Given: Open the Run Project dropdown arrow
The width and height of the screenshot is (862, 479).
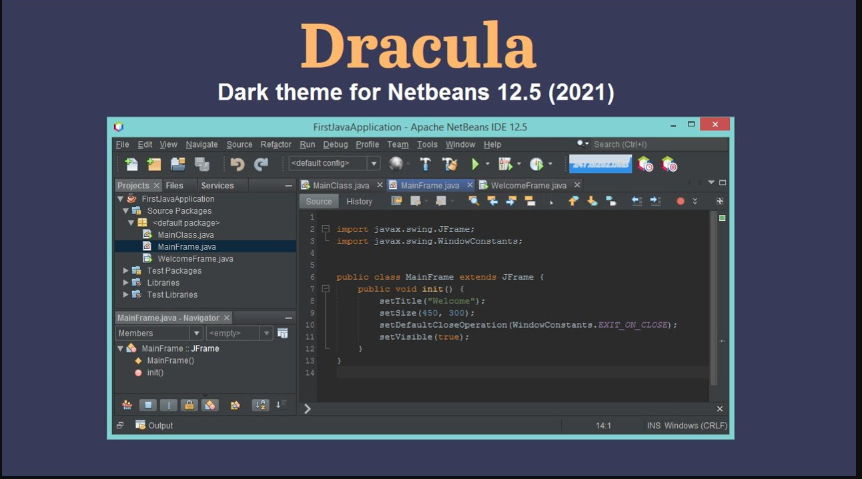Looking at the screenshot, I should [488, 164].
